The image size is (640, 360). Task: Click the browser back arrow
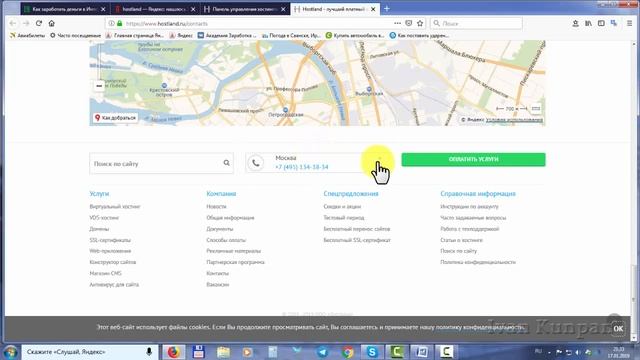click(x=13, y=24)
